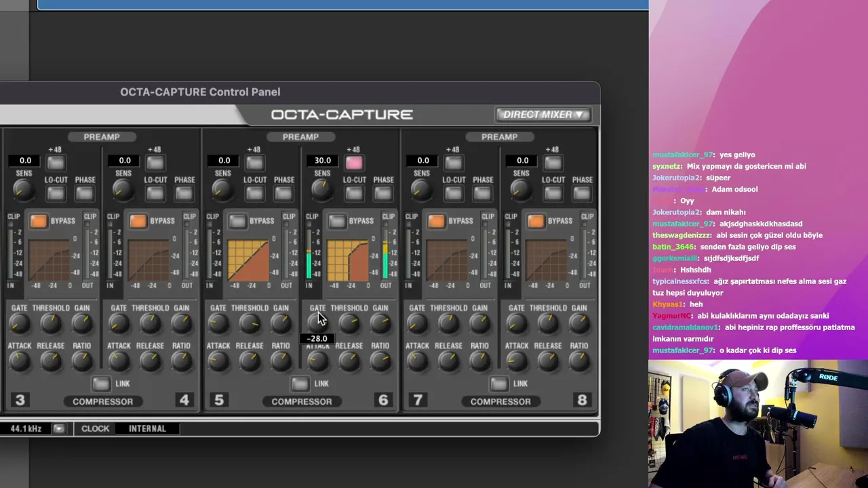Click the GAIN knob on channel 6

coord(380,324)
